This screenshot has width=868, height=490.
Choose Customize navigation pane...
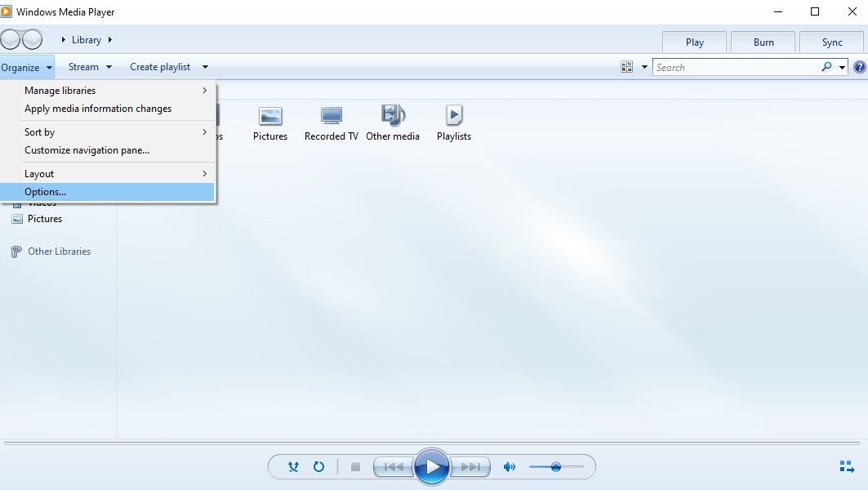click(108, 150)
